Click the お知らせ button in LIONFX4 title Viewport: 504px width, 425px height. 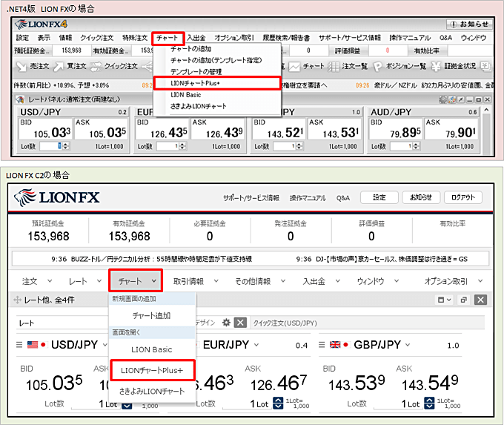pyautogui.click(x=469, y=24)
